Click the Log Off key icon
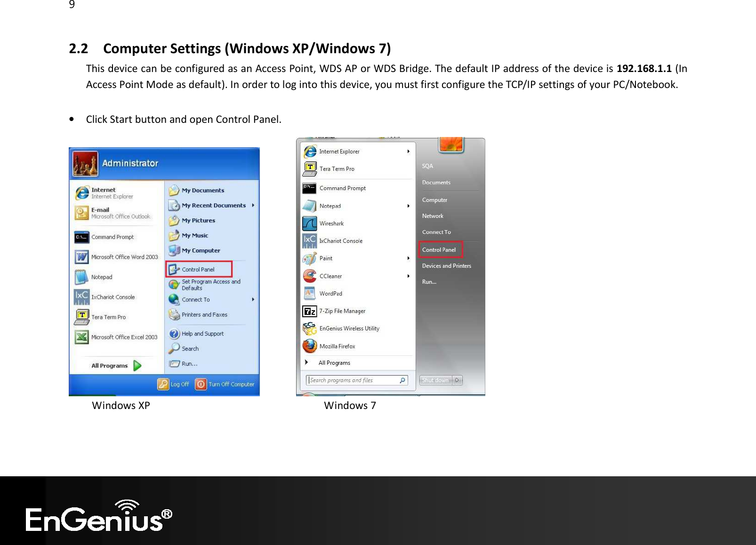 click(163, 384)
